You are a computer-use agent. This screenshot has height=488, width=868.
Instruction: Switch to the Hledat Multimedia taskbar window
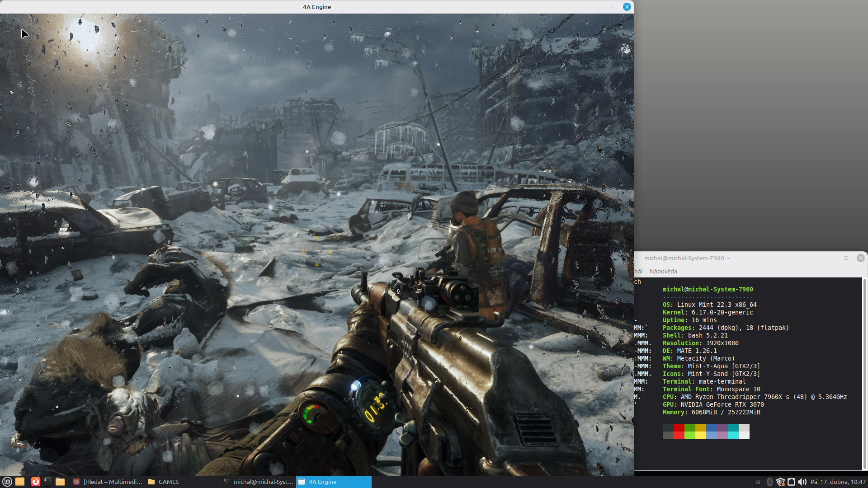pyautogui.click(x=108, y=482)
